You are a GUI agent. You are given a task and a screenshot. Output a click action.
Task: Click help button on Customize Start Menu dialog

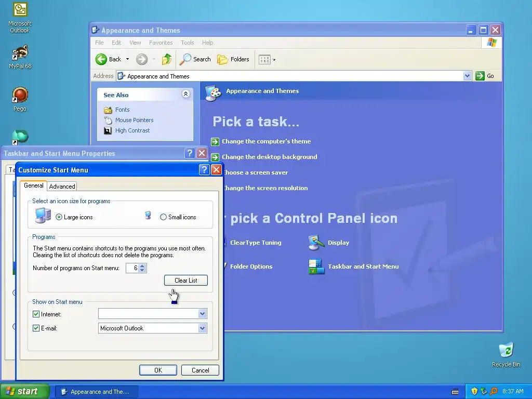coord(204,170)
